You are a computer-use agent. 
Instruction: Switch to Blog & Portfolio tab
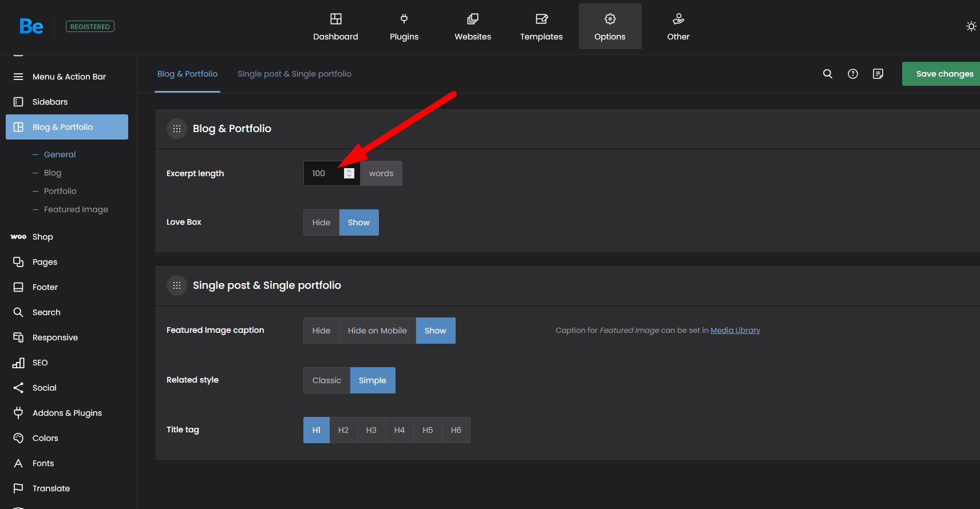[x=187, y=74]
